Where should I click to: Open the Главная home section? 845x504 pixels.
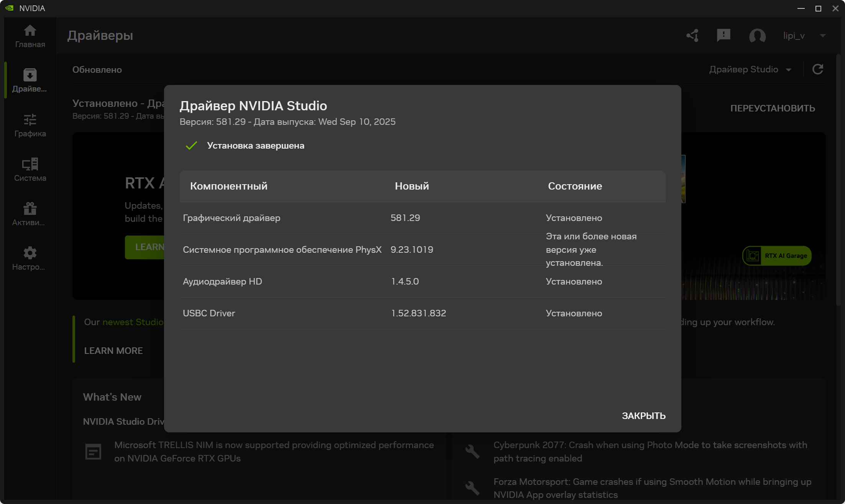pos(30,36)
